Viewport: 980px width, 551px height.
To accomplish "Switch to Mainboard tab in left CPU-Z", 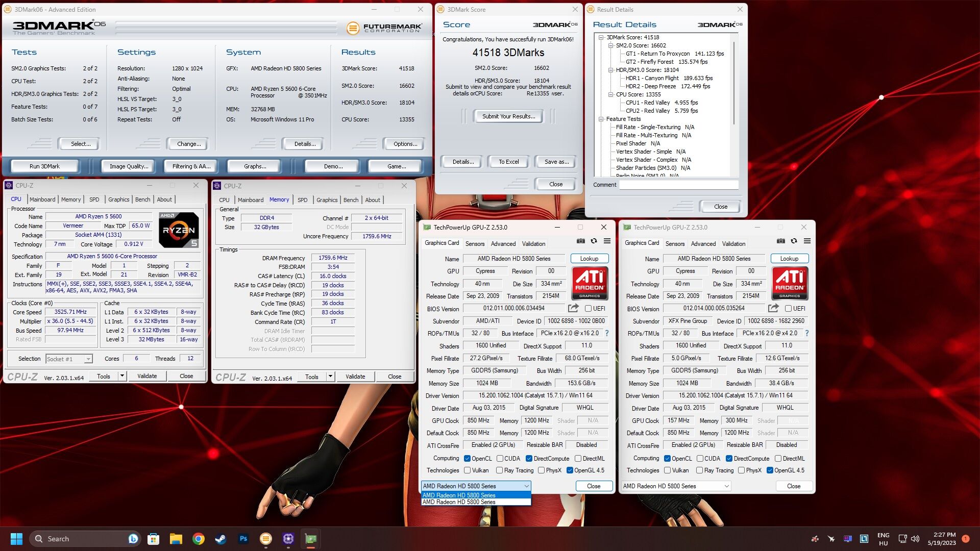I will tap(42, 199).
